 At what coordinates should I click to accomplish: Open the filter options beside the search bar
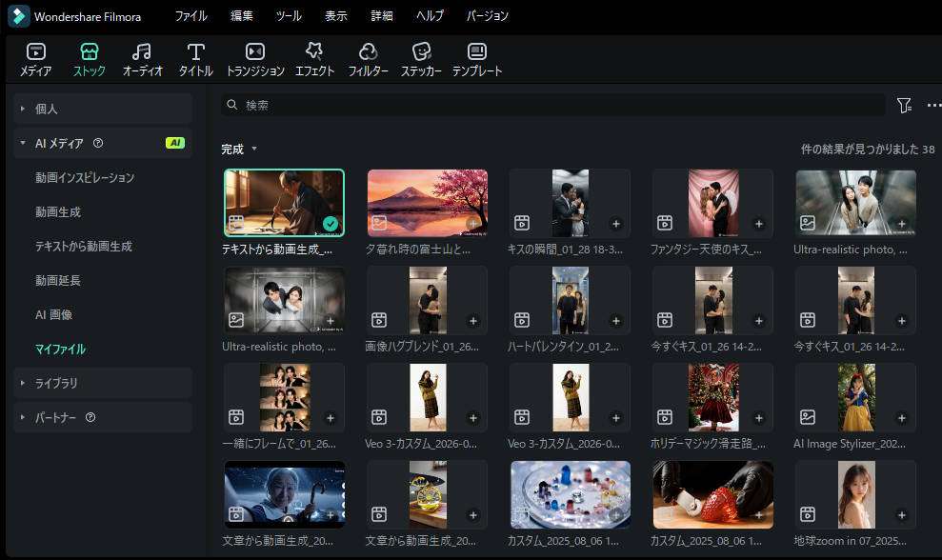903,105
